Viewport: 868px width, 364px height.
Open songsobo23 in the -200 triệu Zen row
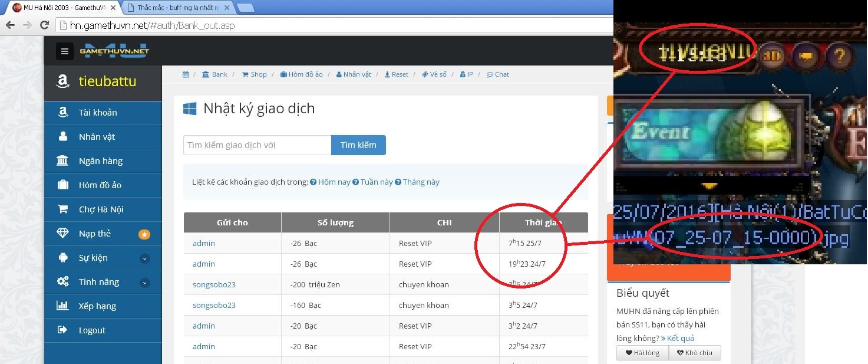point(214,284)
